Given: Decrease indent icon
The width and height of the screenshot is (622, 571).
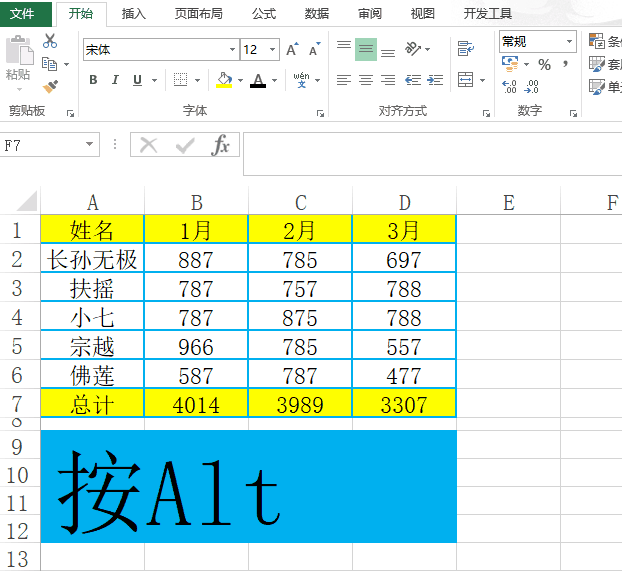Looking at the screenshot, I should point(413,80).
